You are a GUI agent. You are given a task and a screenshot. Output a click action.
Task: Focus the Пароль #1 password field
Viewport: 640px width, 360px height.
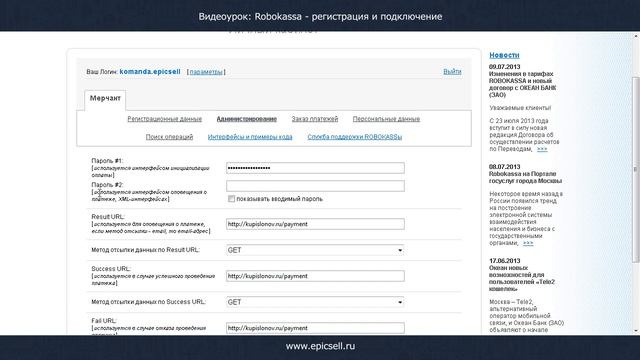tap(315, 168)
